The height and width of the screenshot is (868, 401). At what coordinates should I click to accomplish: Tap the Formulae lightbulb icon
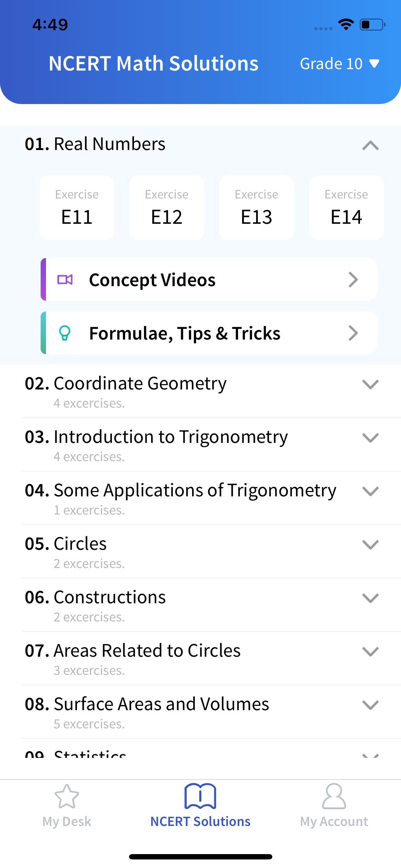tap(65, 333)
